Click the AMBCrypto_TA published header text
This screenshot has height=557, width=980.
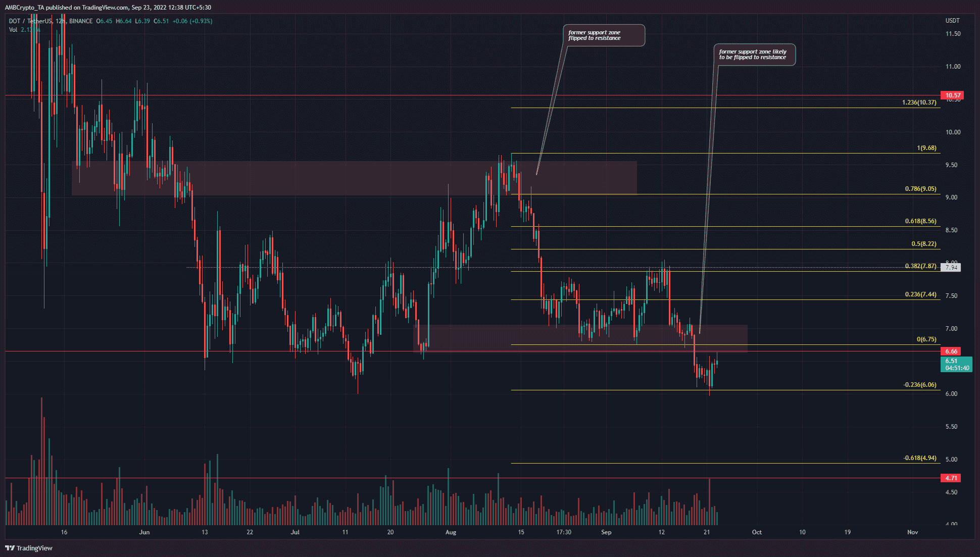coord(108,8)
